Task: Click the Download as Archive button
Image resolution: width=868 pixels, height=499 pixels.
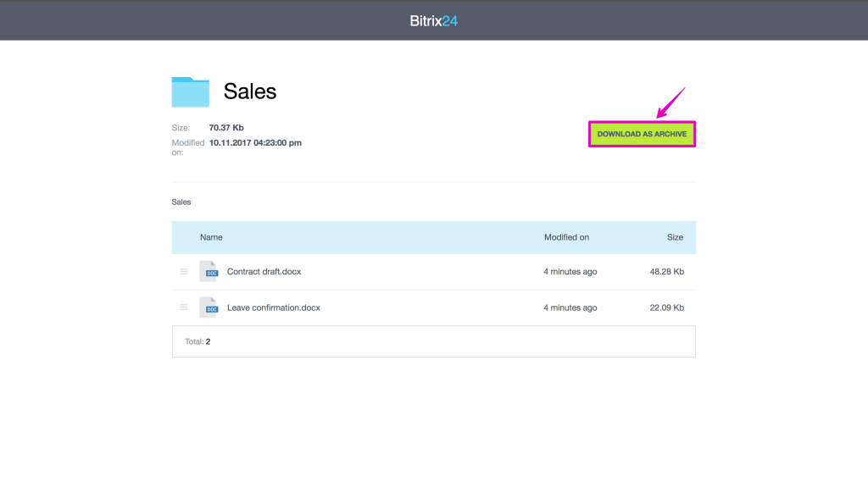Action: point(642,134)
